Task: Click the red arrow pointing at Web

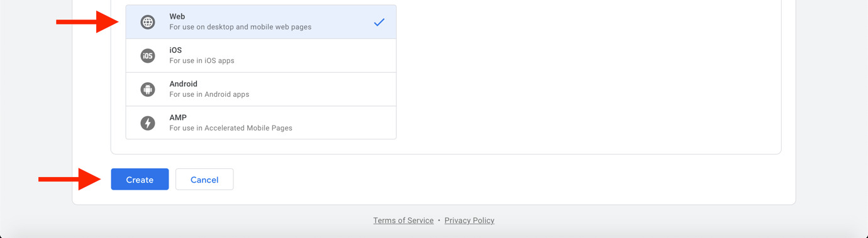Action: pos(87,22)
